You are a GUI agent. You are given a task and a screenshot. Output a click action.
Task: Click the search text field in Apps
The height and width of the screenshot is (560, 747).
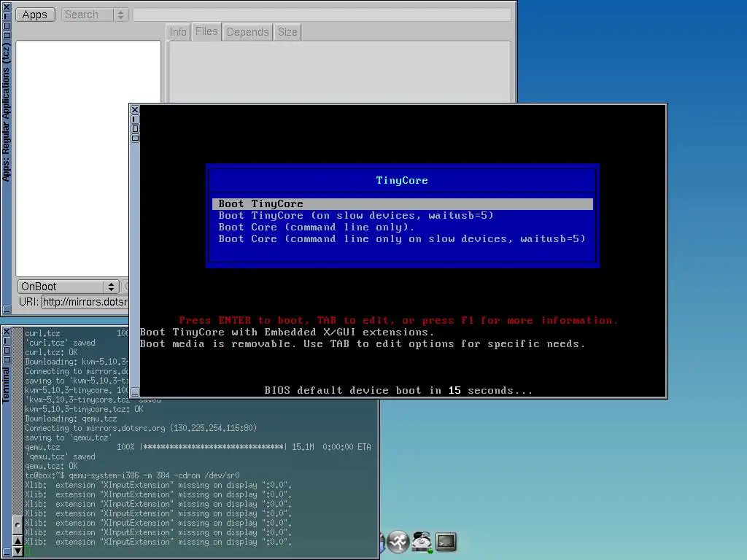(x=322, y=15)
